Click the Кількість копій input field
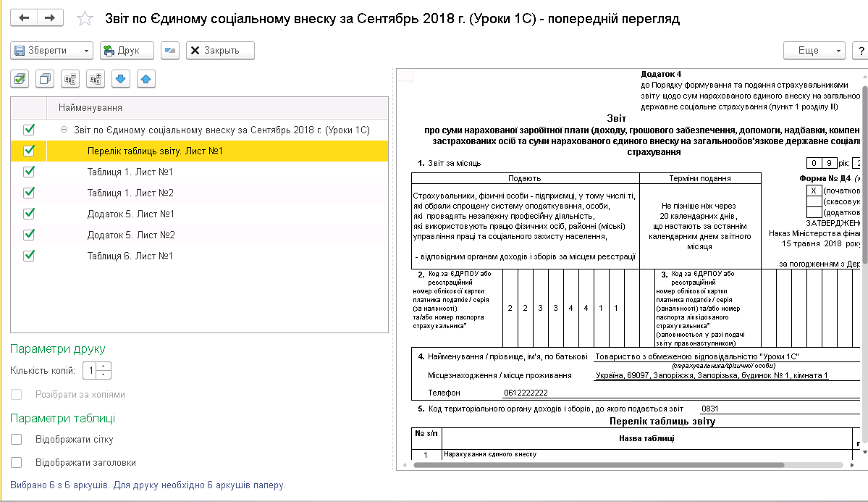Screen dimensions: 868x502 tap(89, 370)
